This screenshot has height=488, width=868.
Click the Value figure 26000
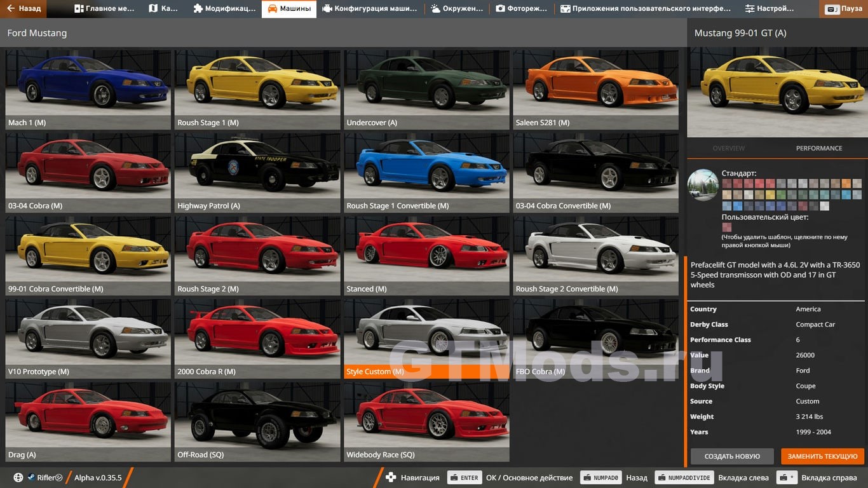pyautogui.click(x=805, y=355)
